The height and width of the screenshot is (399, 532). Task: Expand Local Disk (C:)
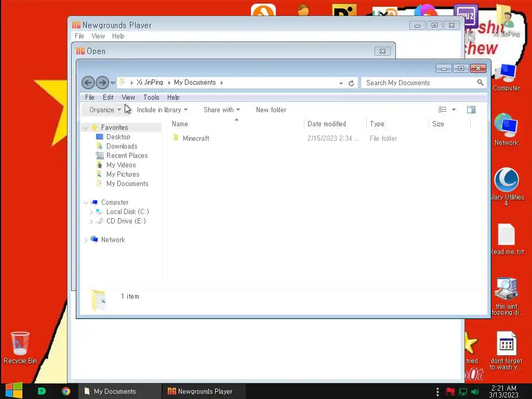tap(91, 212)
